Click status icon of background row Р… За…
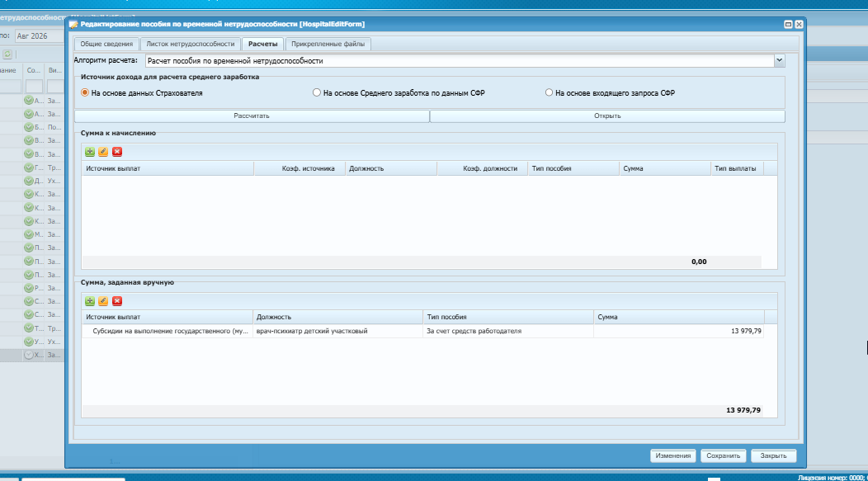 (29, 288)
